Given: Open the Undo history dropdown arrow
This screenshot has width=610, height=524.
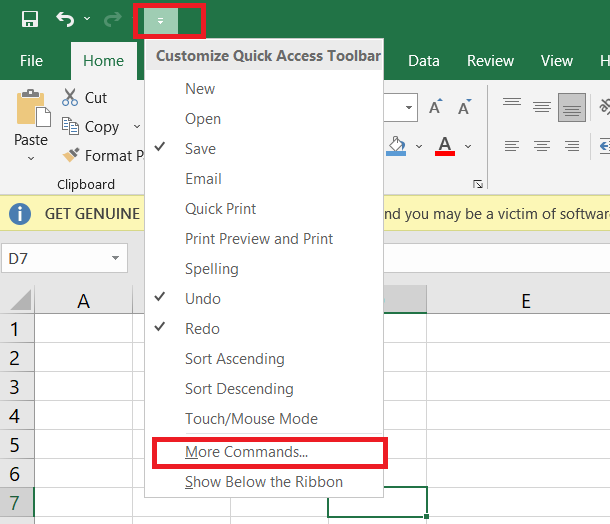Looking at the screenshot, I should [87, 18].
